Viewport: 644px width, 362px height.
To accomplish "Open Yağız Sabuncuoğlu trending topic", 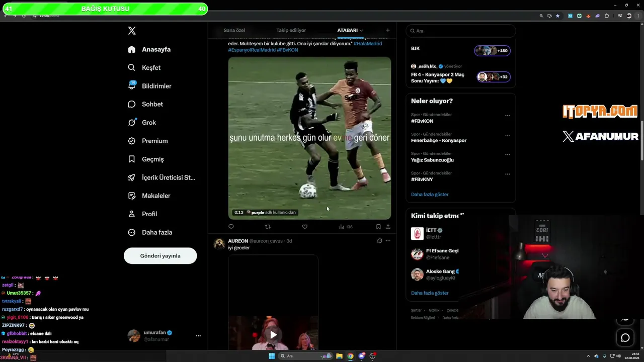I will point(432,160).
